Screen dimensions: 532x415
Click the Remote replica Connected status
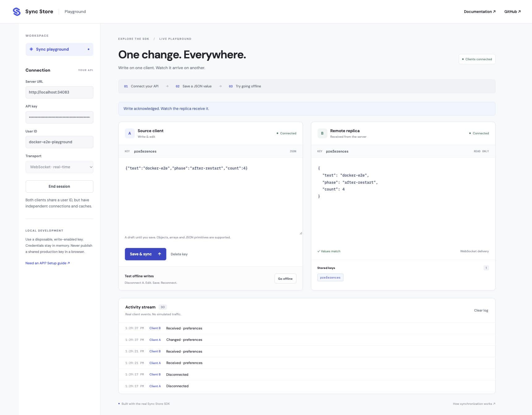[479, 133]
